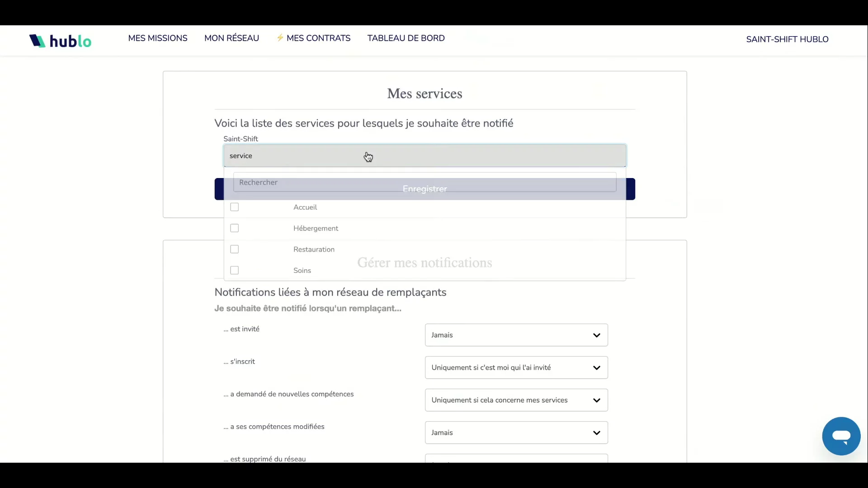Open the chat support bubble
Viewport: 868px width, 488px height.
[841, 436]
